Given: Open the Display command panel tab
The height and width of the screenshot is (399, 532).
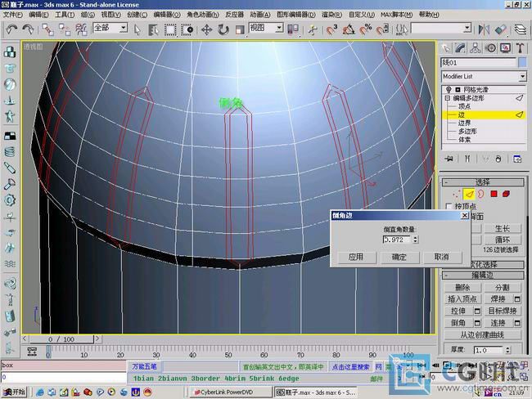Looking at the screenshot, I should [x=505, y=48].
